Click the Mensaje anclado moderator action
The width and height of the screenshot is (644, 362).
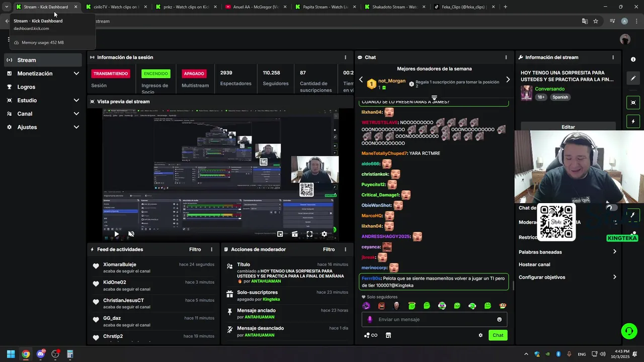click(x=256, y=310)
